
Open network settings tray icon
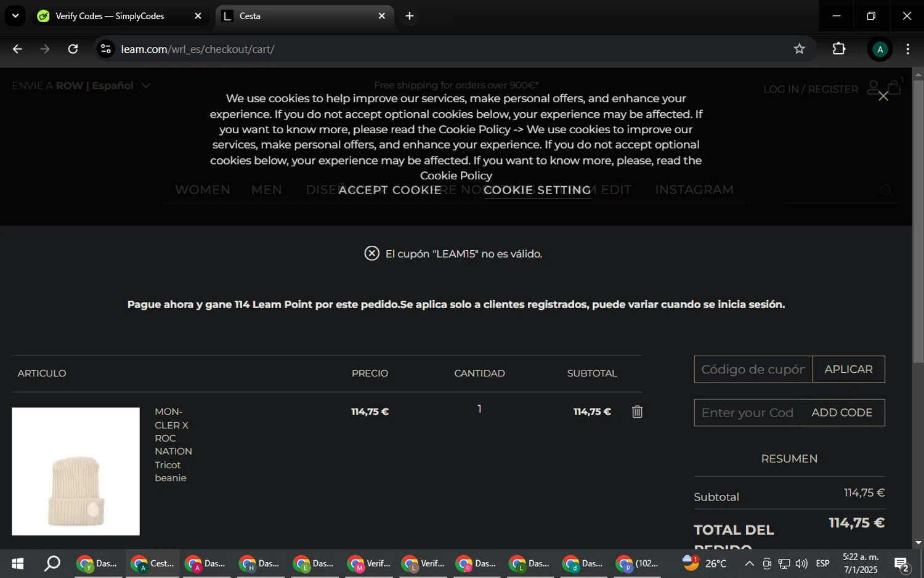[784, 563]
